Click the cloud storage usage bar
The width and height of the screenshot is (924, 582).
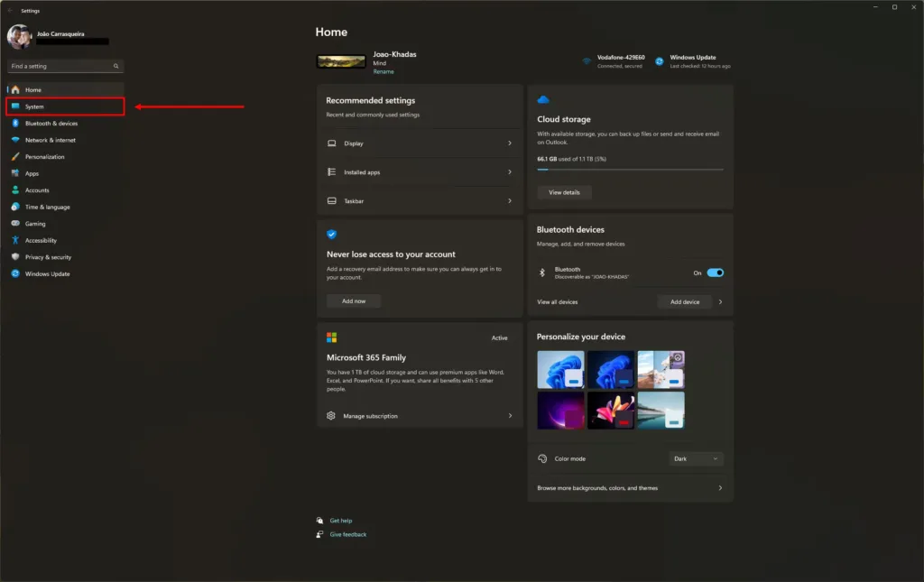pos(630,170)
